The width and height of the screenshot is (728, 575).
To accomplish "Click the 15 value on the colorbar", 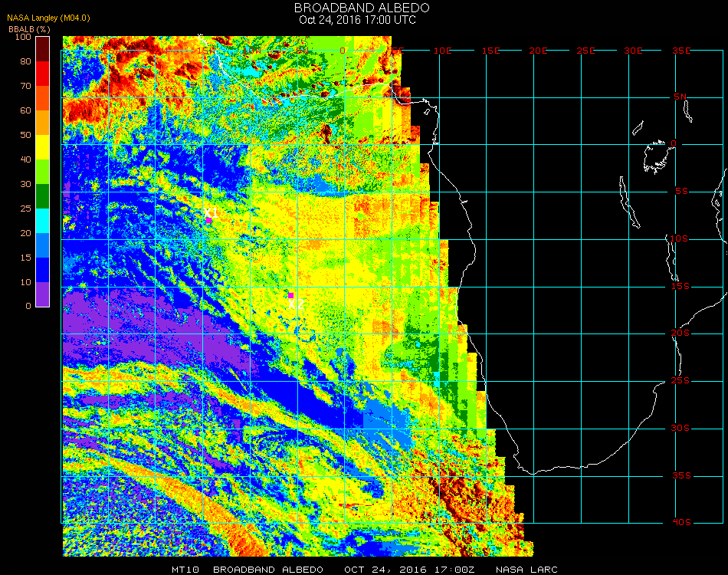I will coord(25,258).
